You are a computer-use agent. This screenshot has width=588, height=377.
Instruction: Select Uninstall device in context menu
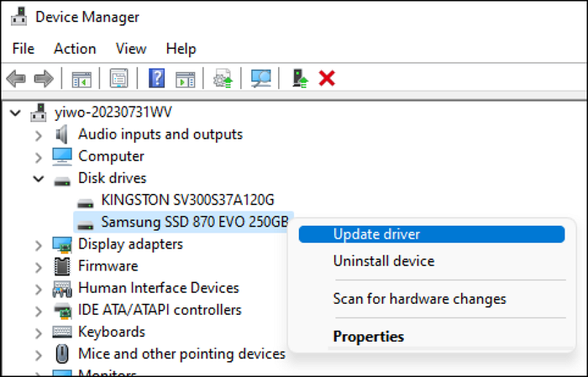tap(383, 261)
